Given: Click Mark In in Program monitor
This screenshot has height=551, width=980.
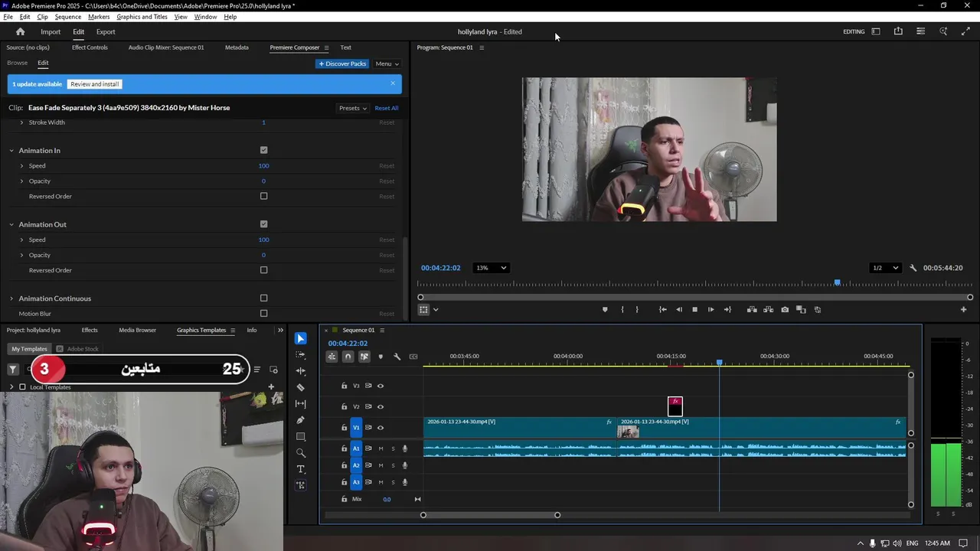Looking at the screenshot, I should [x=622, y=310].
